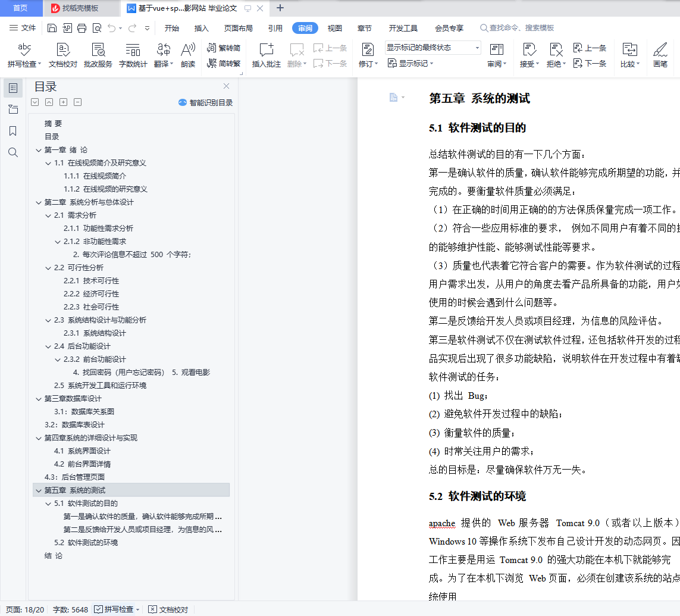Viewport: 680px width, 616px height.
Task: Collapse the 5.1 软件测试的目的 node
Action: click(x=48, y=504)
